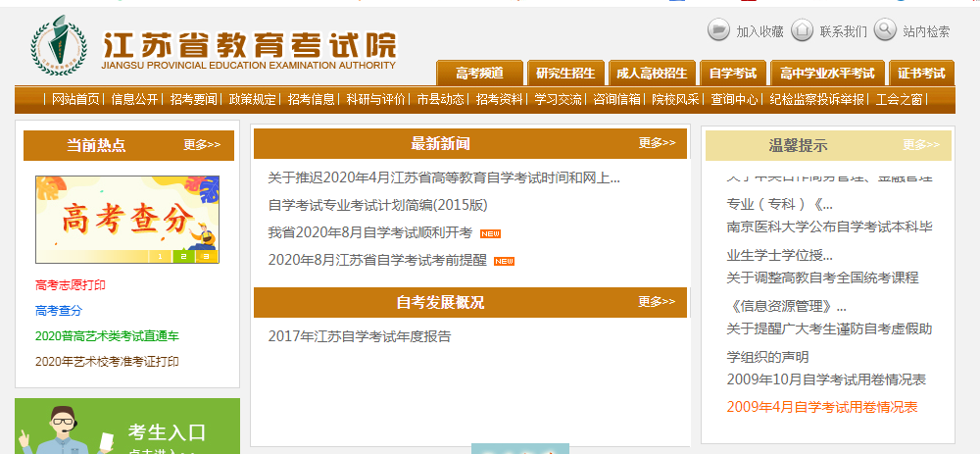Open 高中学业水平考试 tab
Viewport: 980px width, 454px height.
[827, 74]
